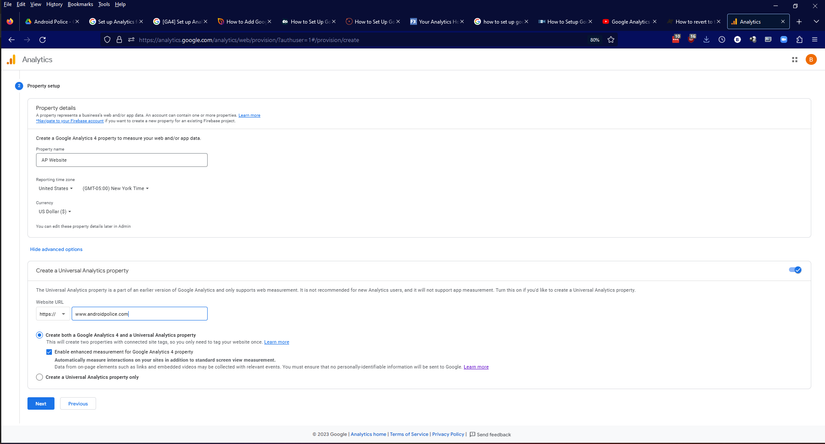Image resolution: width=825 pixels, height=444 pixels.
Task: Open the History menu
Action: (54, 4)
